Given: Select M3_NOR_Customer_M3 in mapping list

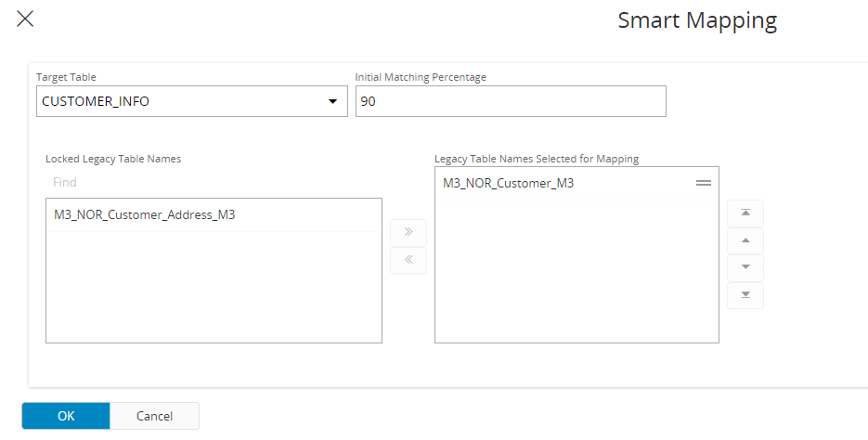Looking at the screenshot, I should pyautogui.click(x=509, y=184).
